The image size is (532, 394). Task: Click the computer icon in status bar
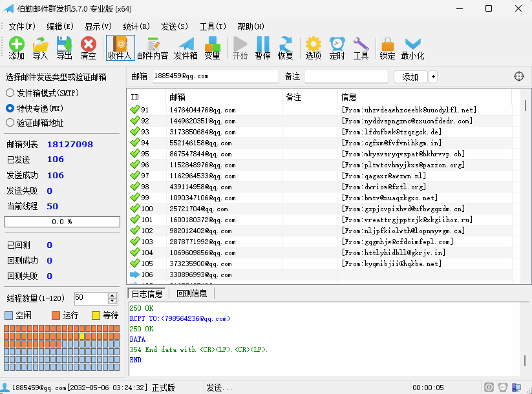[x=516, y=388]
